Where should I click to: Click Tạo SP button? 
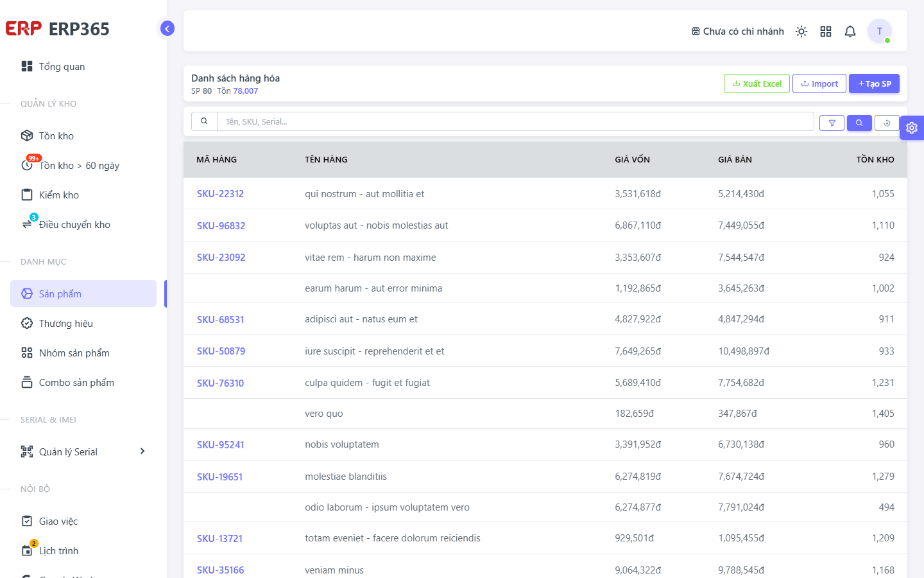pyautogui.click(x=874, y=83)
